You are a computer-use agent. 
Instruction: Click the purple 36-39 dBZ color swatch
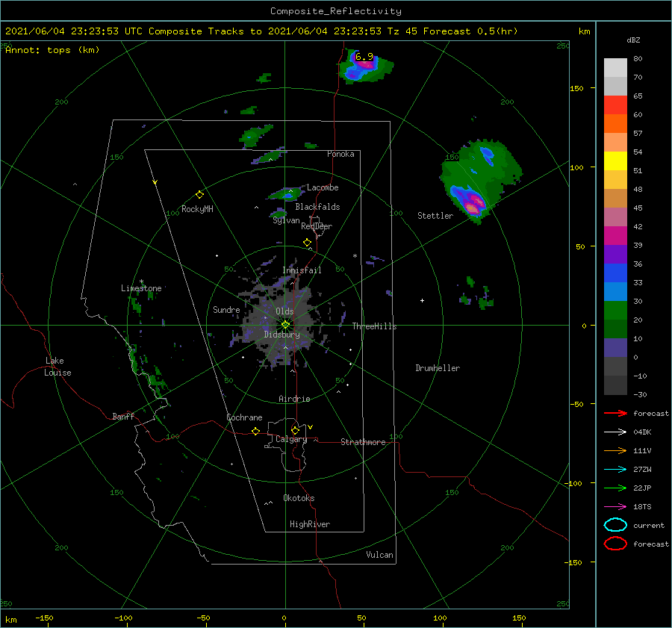(x=615, y=254)
